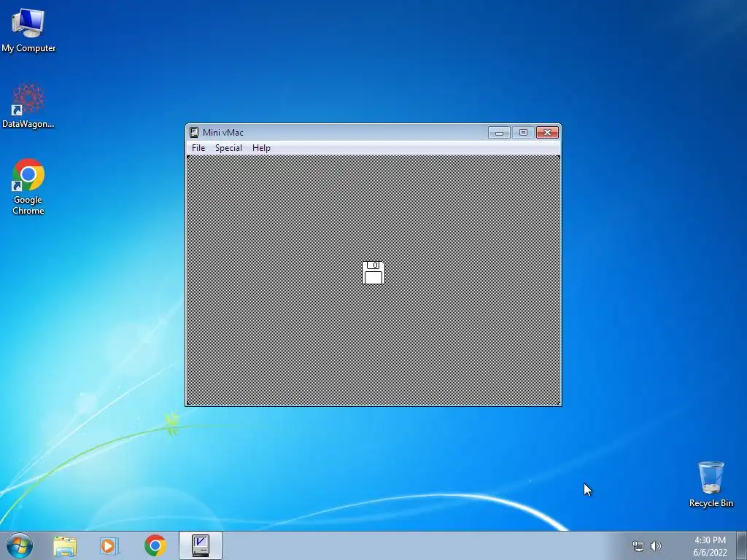Click the floppy disk icon in emulator screen

pos(373,273)
